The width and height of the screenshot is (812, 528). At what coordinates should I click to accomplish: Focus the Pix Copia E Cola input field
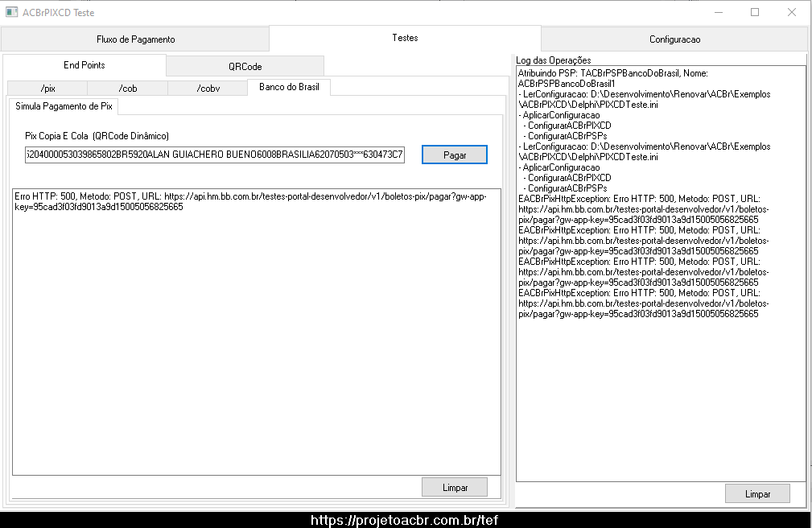[x=215, y=155]
